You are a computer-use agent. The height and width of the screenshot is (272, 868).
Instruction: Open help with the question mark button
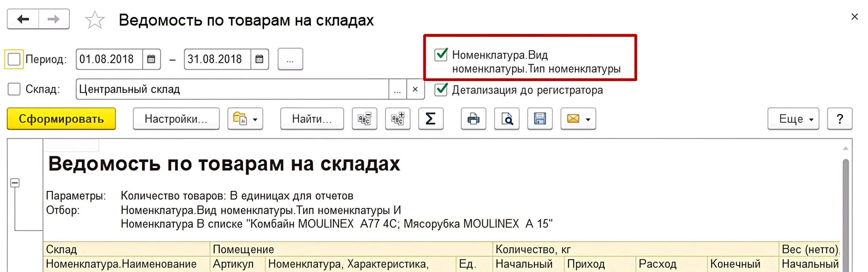840,119
